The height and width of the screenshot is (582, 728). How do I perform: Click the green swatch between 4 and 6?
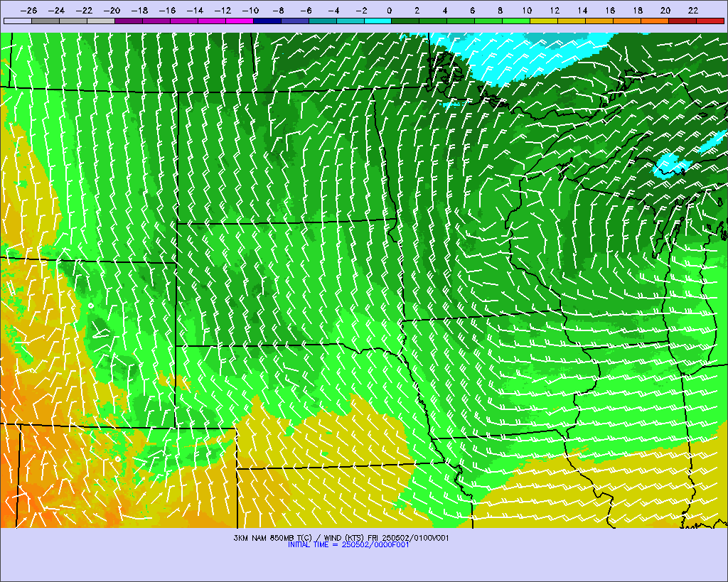[x=461, y=21]
